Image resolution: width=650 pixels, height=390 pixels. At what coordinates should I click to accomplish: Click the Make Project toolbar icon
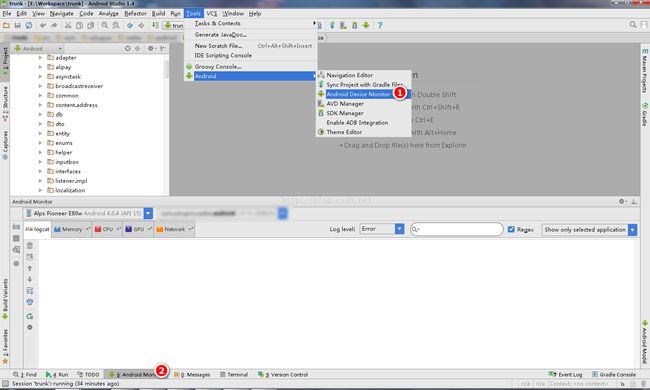(155, 25)
